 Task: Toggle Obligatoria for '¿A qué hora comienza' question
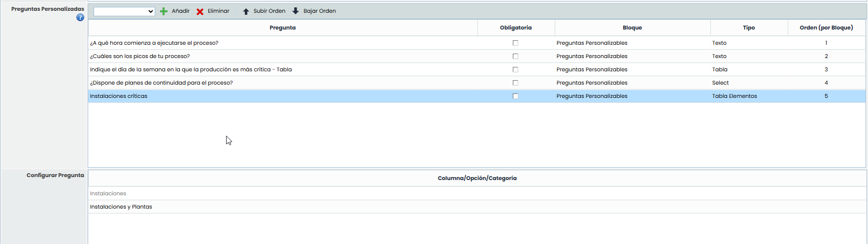515,43
